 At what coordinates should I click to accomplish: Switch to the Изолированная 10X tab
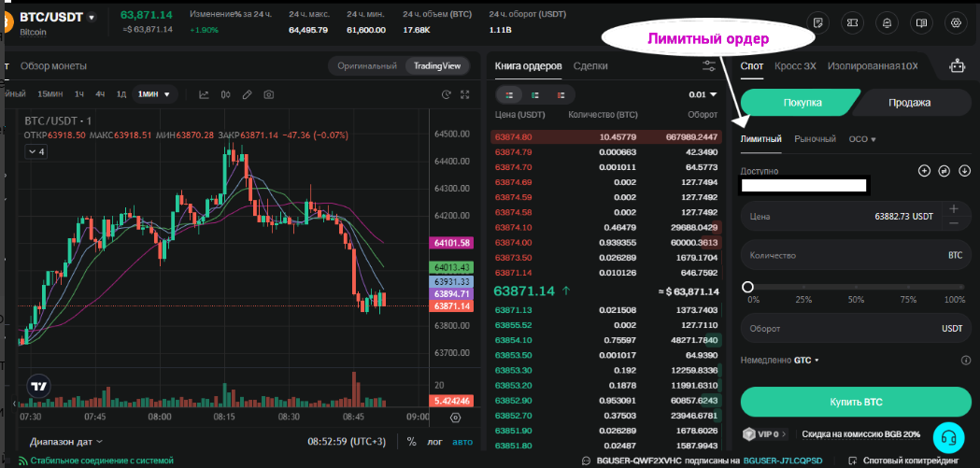873,65
